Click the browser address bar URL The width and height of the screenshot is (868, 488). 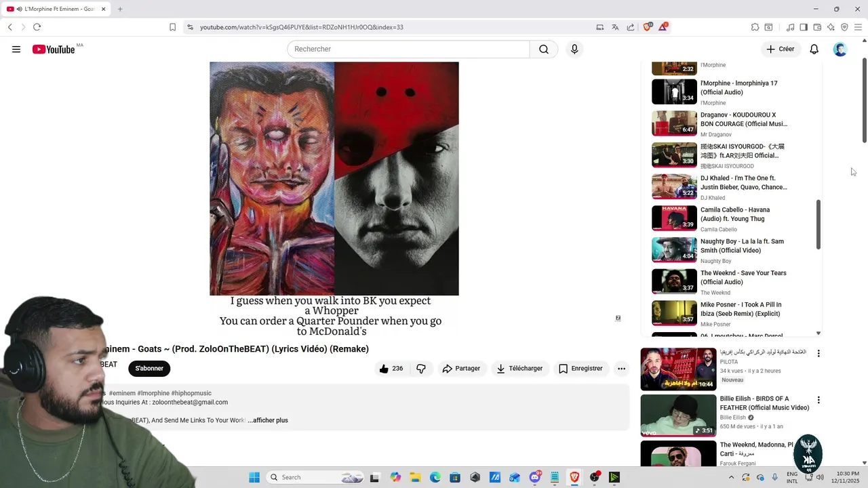click(x=302, y=27)
